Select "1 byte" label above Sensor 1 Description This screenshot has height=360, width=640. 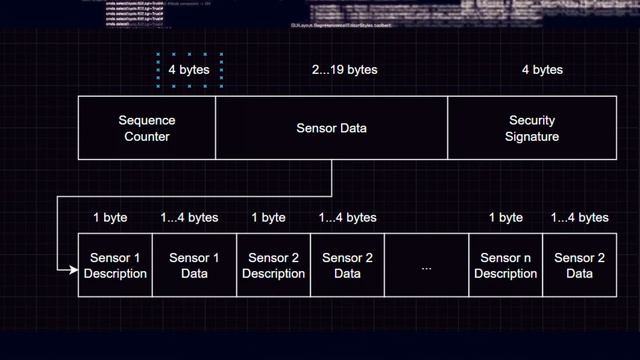[x=110, y=218]
